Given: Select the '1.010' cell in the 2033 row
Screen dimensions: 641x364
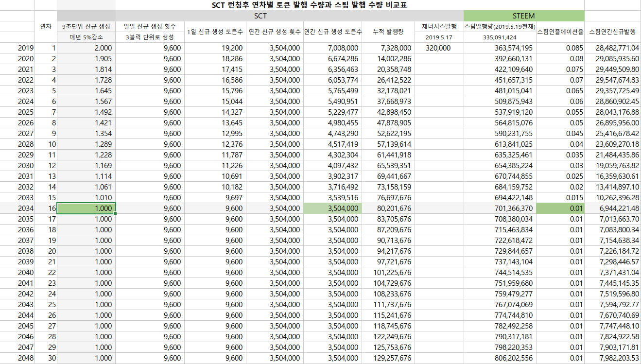Looking at the screenshot, I should click(x=86, y=198).
